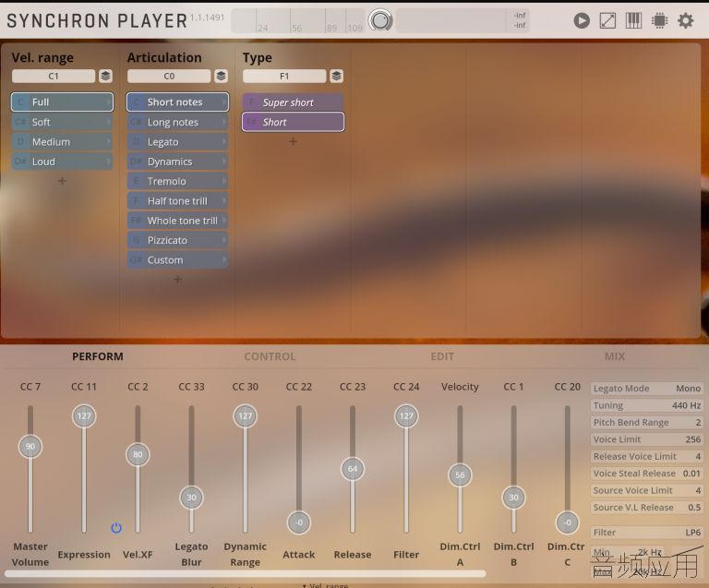The image size is (709, 588).
Task: Click the Vel. range C1 key field
Action: click(54, 76)
